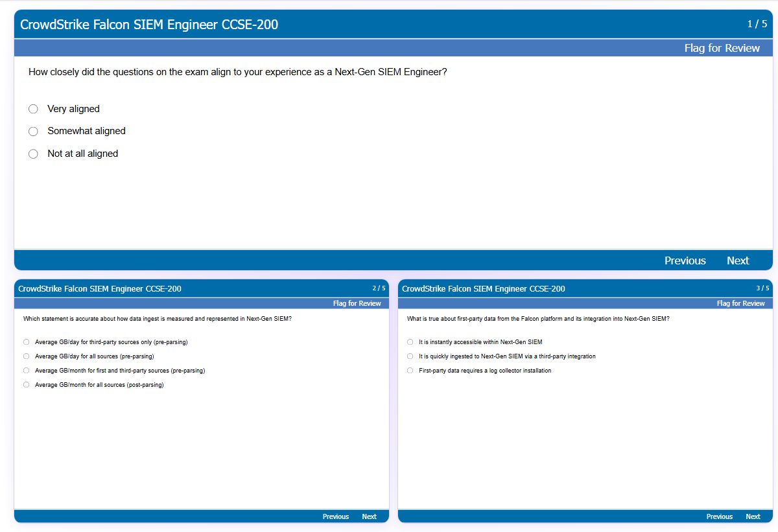The image size is (778, 532).
Task: Click Flag for Review on question 1
Action: pos(722,48)
